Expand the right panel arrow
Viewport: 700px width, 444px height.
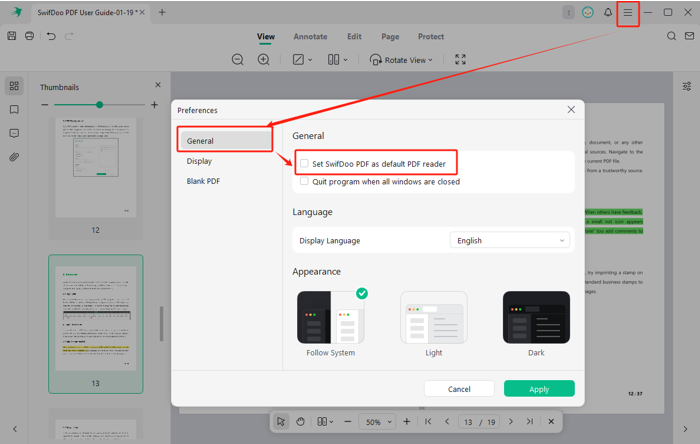point(685,429)
